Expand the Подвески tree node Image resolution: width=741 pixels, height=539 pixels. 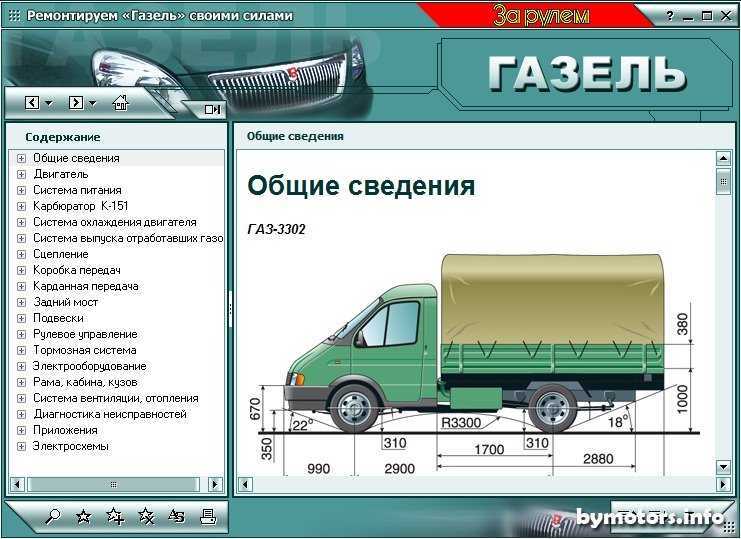tap(21, 318)
